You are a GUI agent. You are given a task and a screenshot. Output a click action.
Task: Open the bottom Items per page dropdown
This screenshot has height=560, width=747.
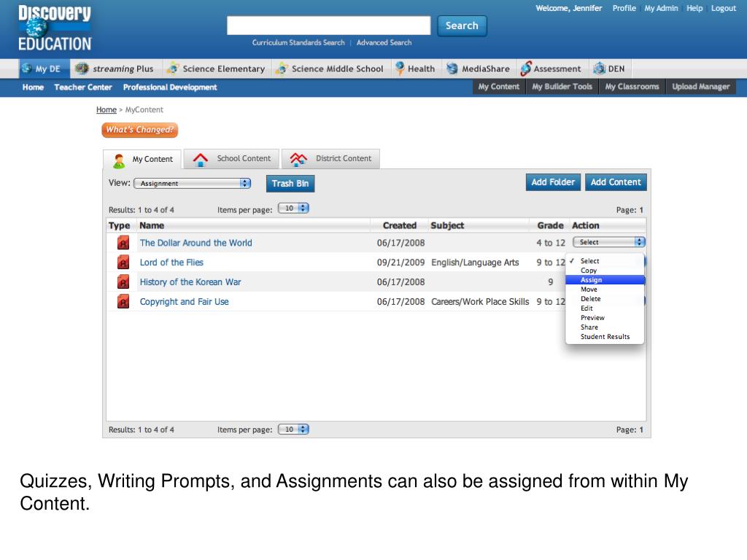293,429
